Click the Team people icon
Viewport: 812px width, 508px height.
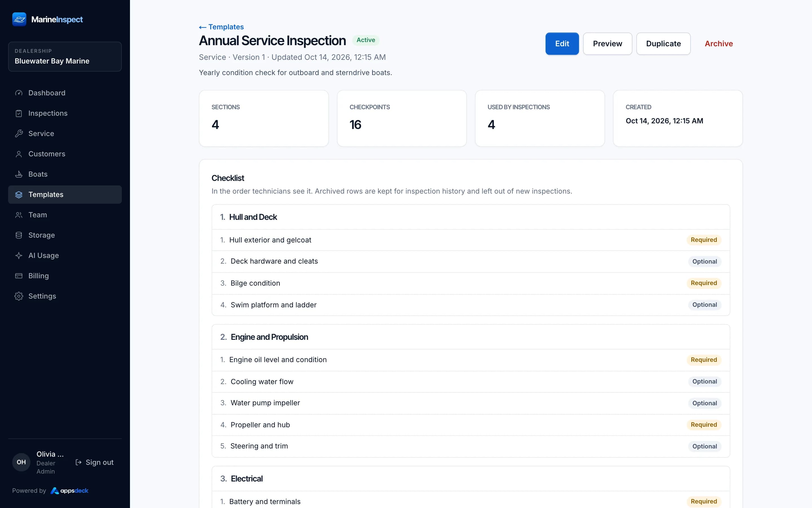pyautogui.click(x=19, y=215)
